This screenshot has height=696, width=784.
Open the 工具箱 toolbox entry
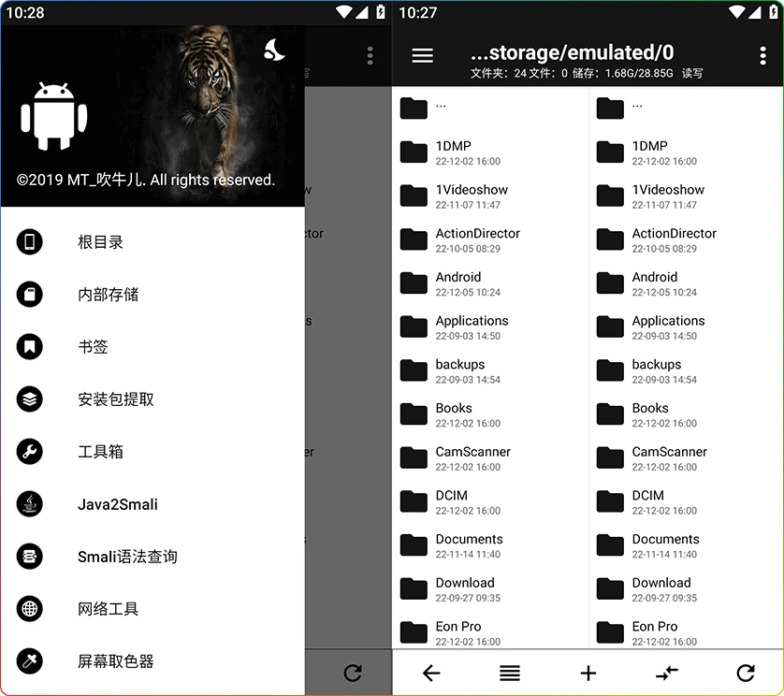(100, 452)
